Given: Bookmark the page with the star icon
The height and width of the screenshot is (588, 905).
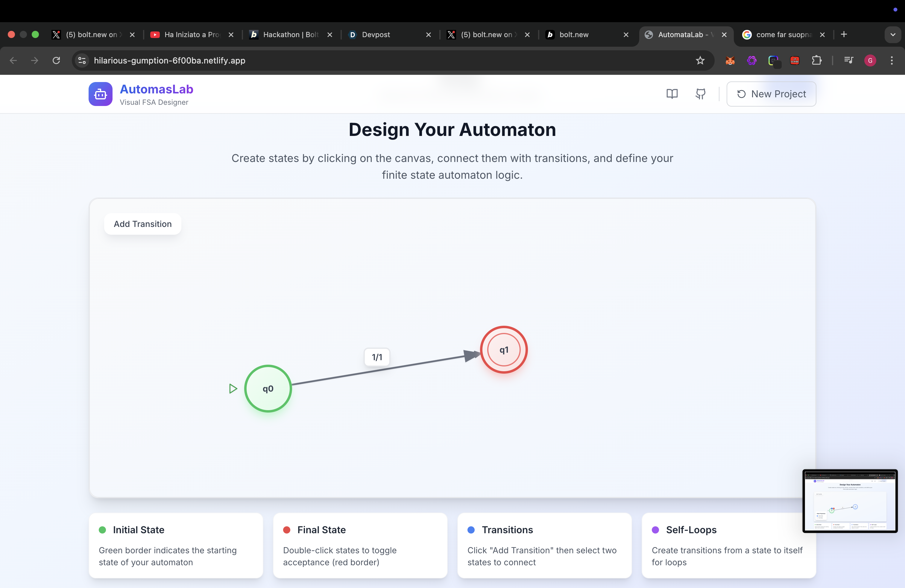Looking at the screenshot, I should click(x=700, y=60).
